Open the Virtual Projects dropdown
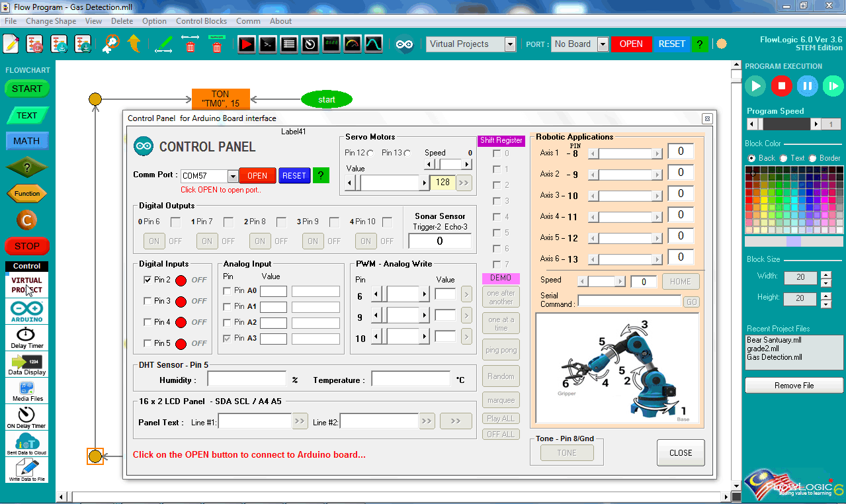 pos(509,44)
